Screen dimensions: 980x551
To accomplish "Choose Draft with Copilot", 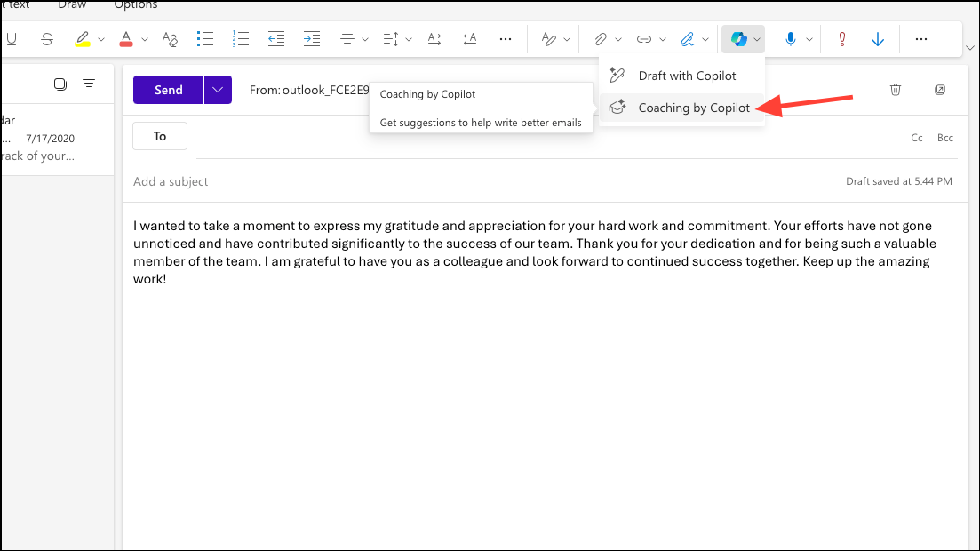I will pyautogui.click(x=681, y=76).
